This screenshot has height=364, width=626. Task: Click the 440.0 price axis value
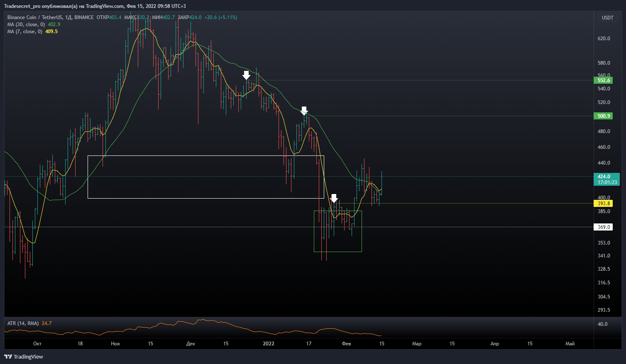[x=604, y=163]
